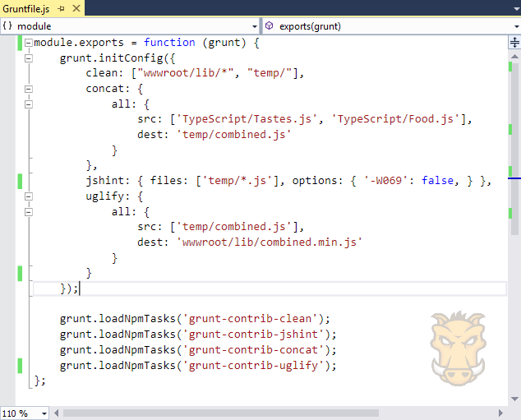This screenshot has width=521, height=420.
Task: Collapse the all block under uglify
Action: click(x=29, y=212)
